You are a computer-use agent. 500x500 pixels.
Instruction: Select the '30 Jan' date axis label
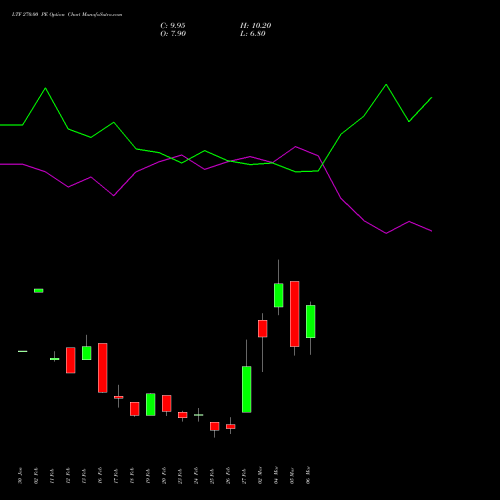click(20, 476)
